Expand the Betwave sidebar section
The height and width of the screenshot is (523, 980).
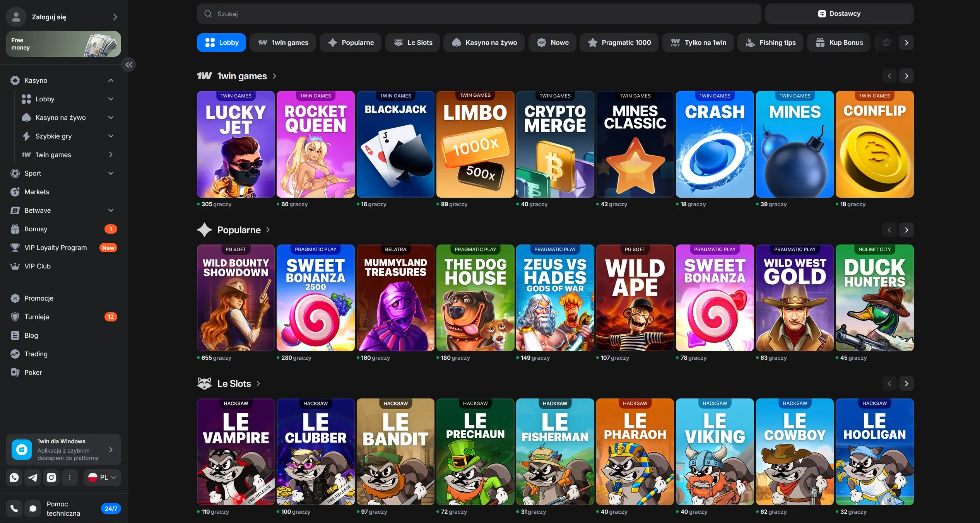pos(111,210)
